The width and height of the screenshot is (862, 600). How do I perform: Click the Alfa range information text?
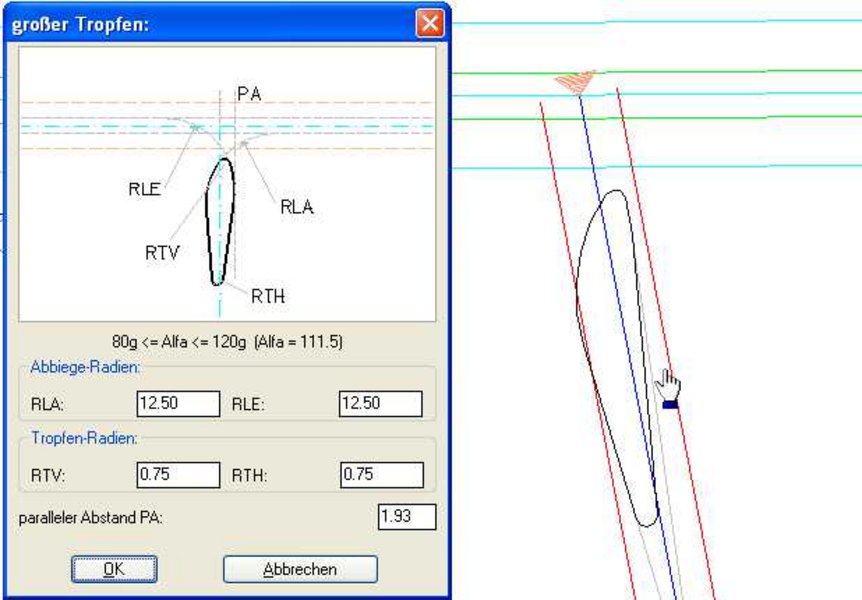pyautogui.click(x=228, y=341)
